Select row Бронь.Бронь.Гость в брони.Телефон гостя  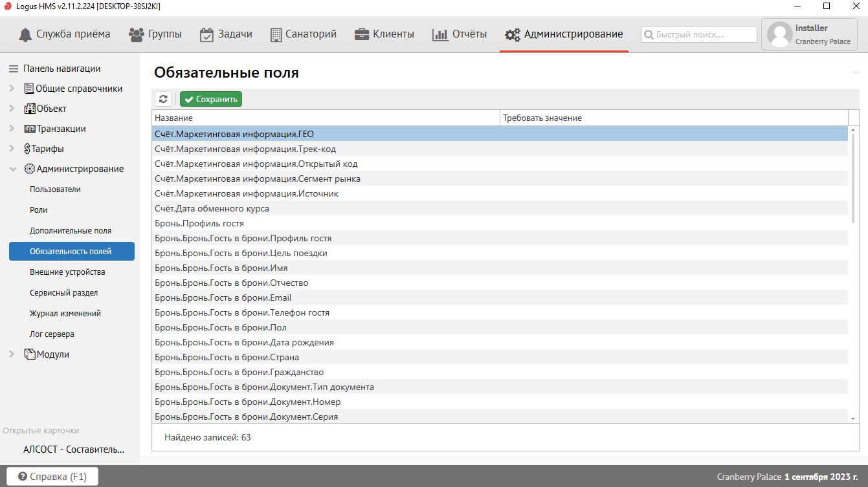click(x=500, y=312)
